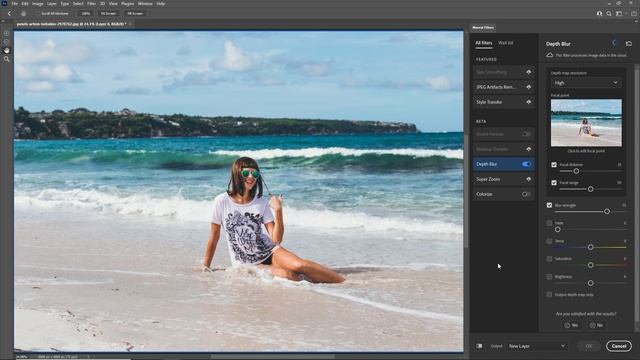Click the Fill Screen button

pos(135,13)
